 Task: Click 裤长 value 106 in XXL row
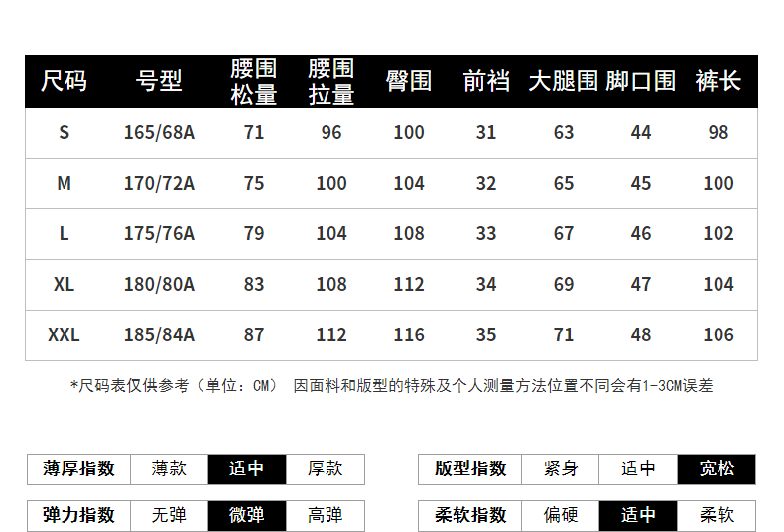tap(719, 334)
